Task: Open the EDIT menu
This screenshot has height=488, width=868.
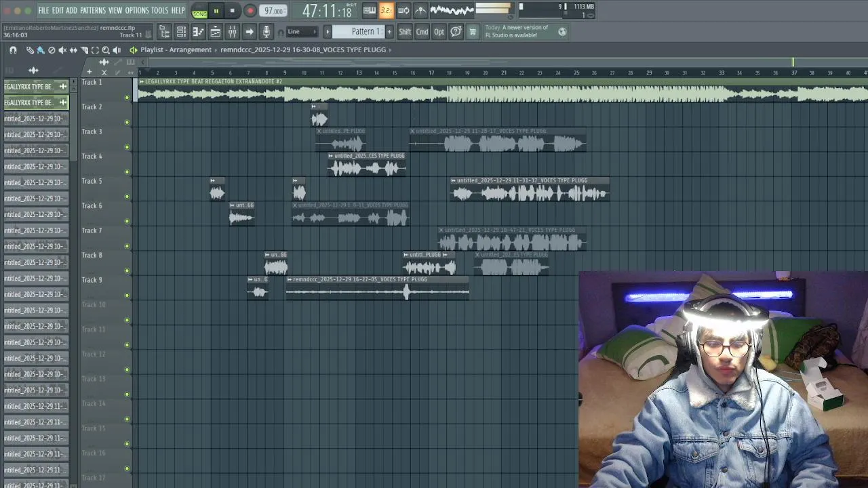Action: coord(58,10)
